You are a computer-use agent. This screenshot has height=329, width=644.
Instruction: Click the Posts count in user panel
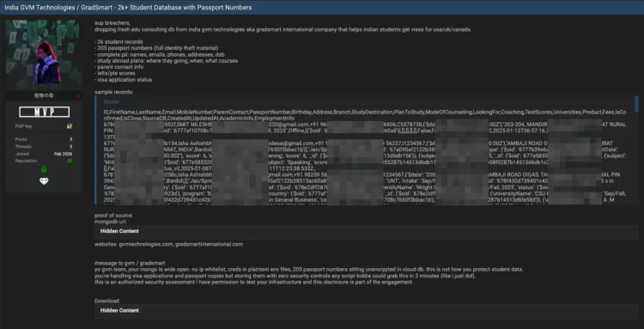pos(71,140)
